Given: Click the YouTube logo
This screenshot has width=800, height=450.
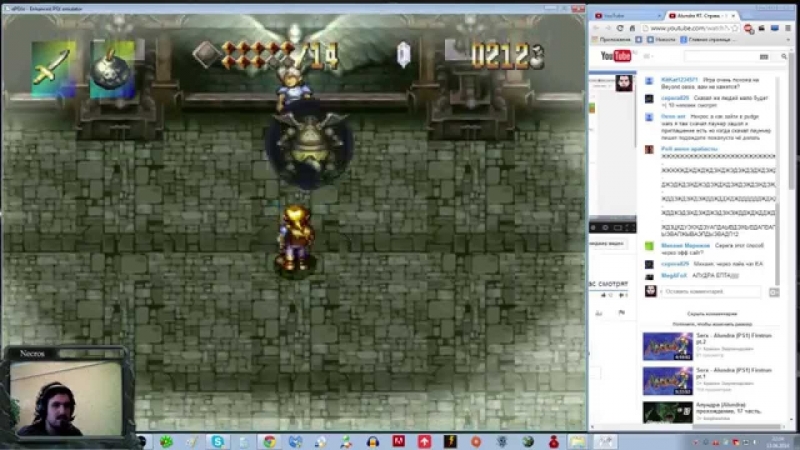Looking at the screenshot, I should (616, 56).
